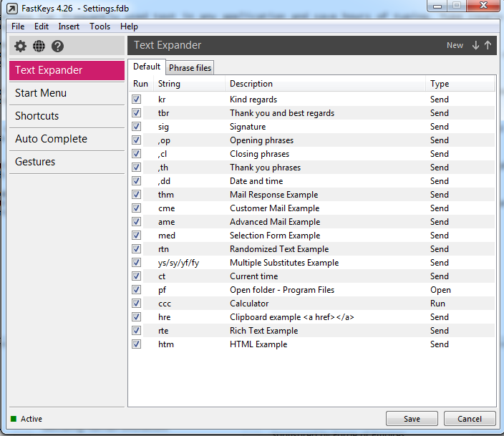Select the 'Current time' row
The width and height of the screenshot is (504, 436).
[312, 276]
